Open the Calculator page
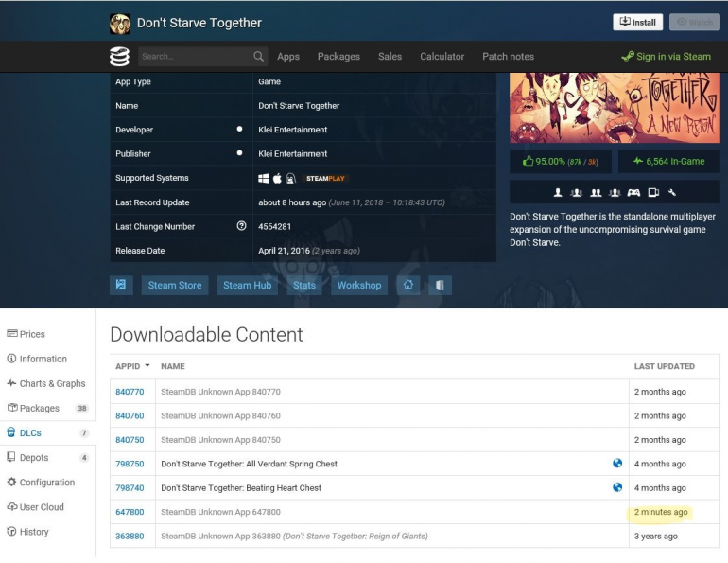Viewport: 728px width, 563px height. 442,57
